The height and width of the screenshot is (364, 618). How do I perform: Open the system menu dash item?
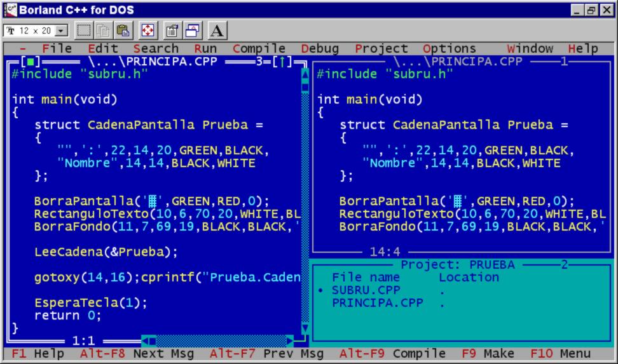[x=23, y=48]
